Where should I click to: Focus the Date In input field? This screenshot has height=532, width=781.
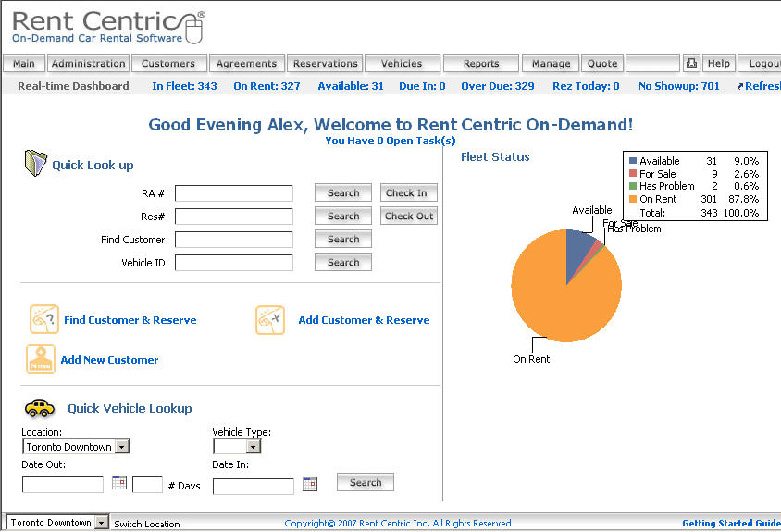254,486
